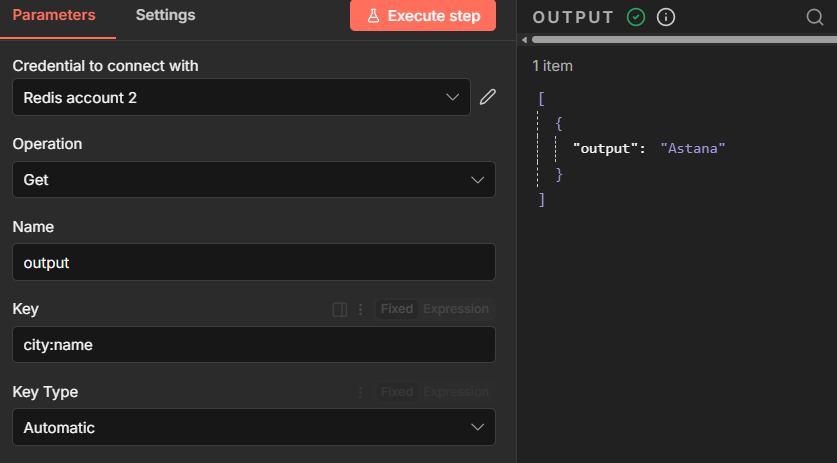This screenshot has height=463, width=837.
Task: Switch to the Parameters tab
Action: point(54,15)
